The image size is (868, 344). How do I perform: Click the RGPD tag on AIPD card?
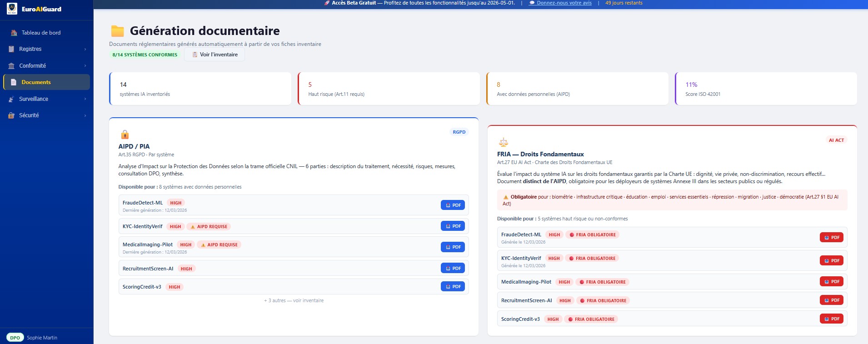(x=459, y=132)
